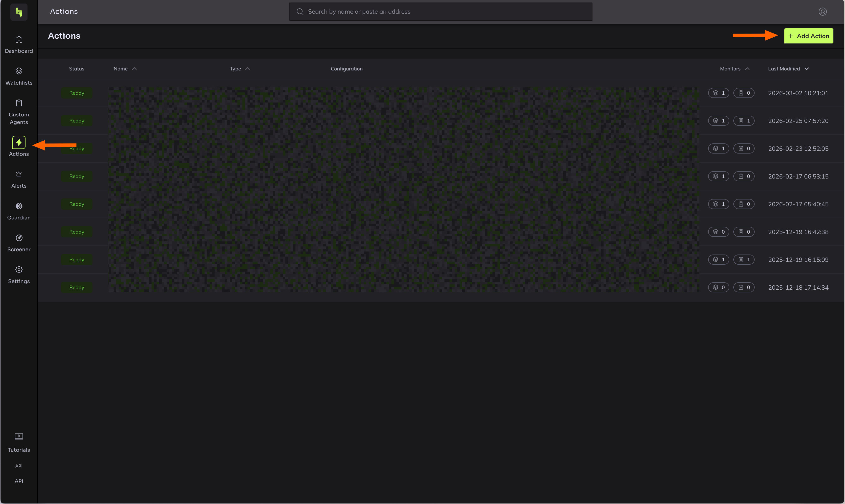Click the timestamp 2026-02-25 07:57:20
845x504 pixels.
(798, 120)
